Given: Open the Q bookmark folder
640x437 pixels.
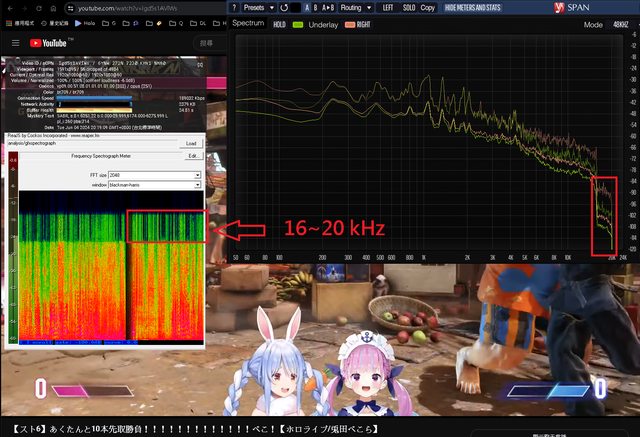Looking at the screenshot, I should pyautogui.click(x=176, y=23).
